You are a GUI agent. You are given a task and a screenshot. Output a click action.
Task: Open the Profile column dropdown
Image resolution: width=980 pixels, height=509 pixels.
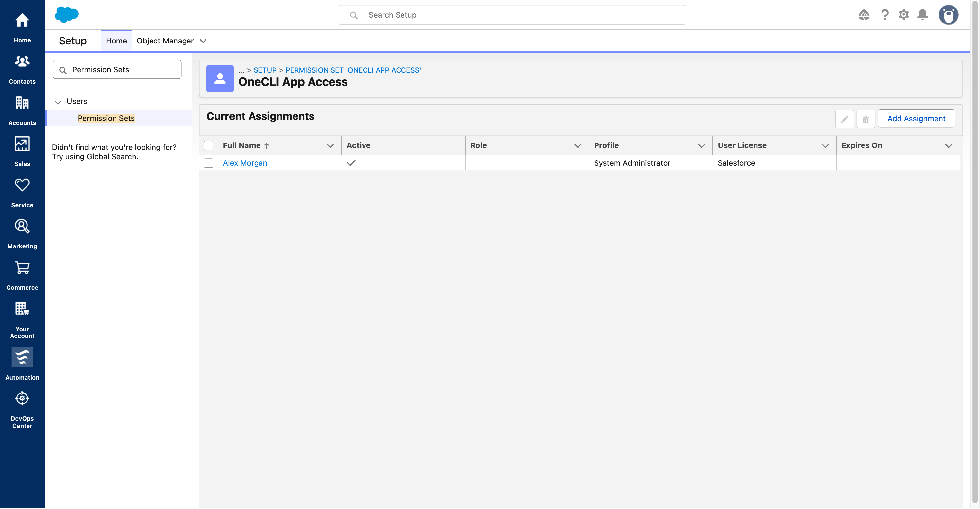[x=702, y=145]
